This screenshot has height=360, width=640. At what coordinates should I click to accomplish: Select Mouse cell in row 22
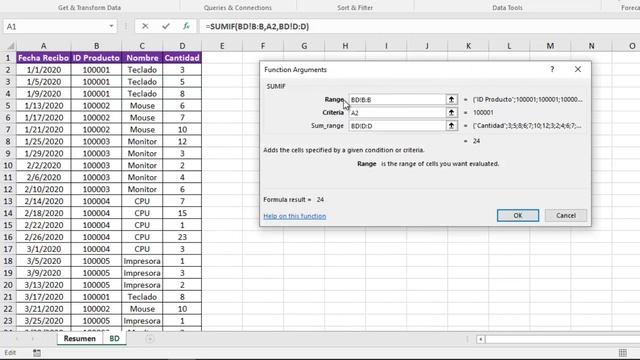[142, 309]
